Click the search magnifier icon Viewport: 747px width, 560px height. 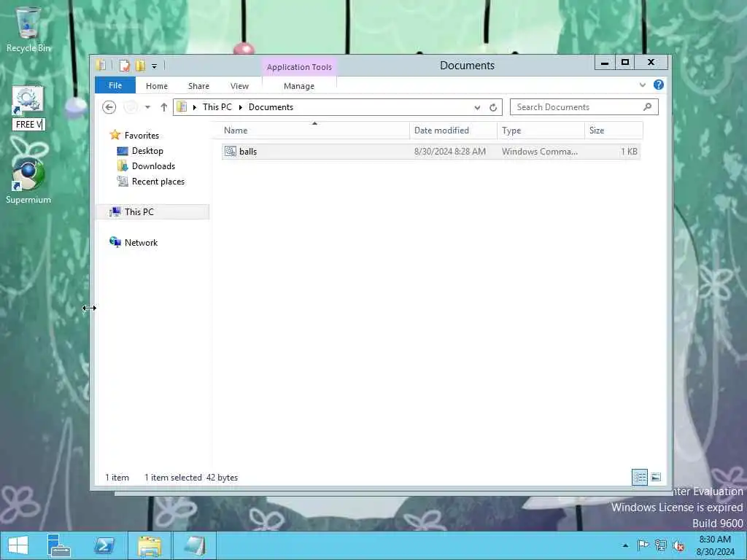(648, 107)
